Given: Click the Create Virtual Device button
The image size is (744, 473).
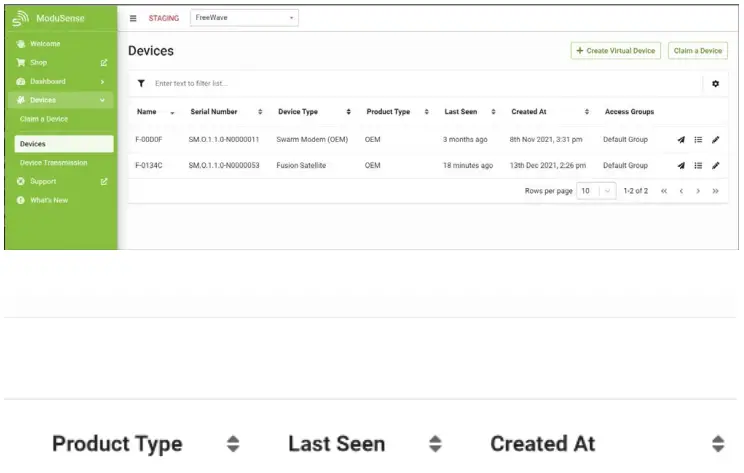Looking at the screenshot, I should (615, 51).
